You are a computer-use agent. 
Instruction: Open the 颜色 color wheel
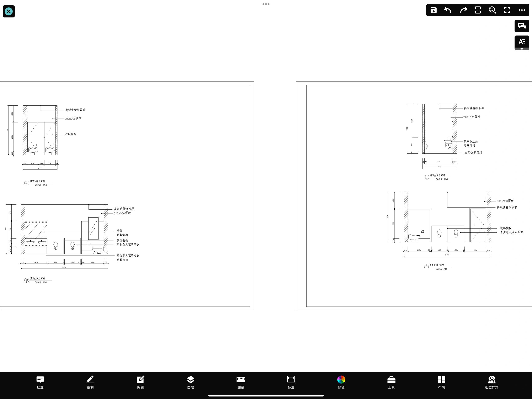(x=341, y=382)
